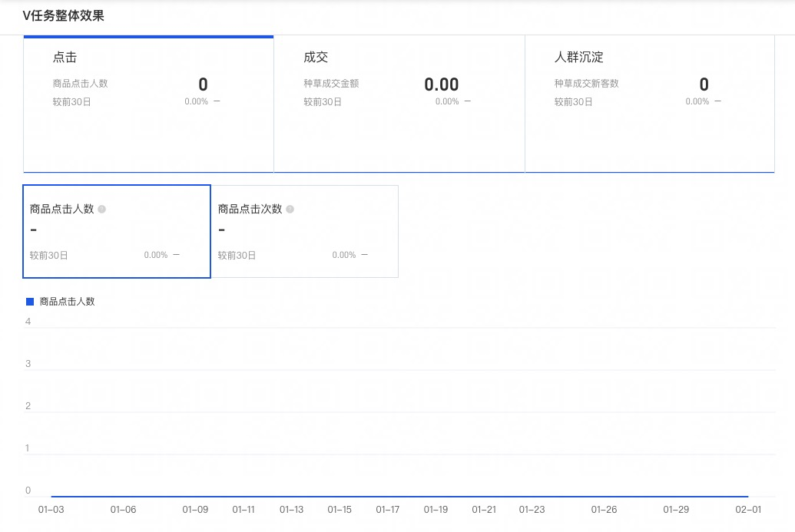
Task: Click y-axis value 2
Action: pyautogui.click(x=28, y=406)
